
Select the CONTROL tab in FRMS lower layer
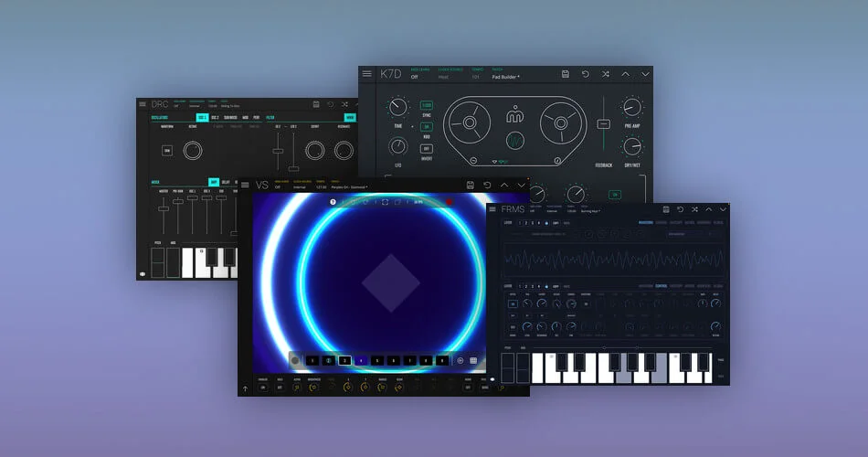(661, 286)
